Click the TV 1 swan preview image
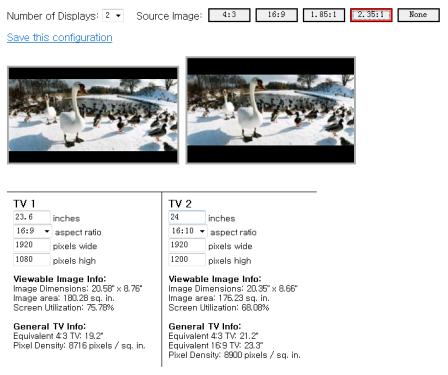 tap(93, 115)
